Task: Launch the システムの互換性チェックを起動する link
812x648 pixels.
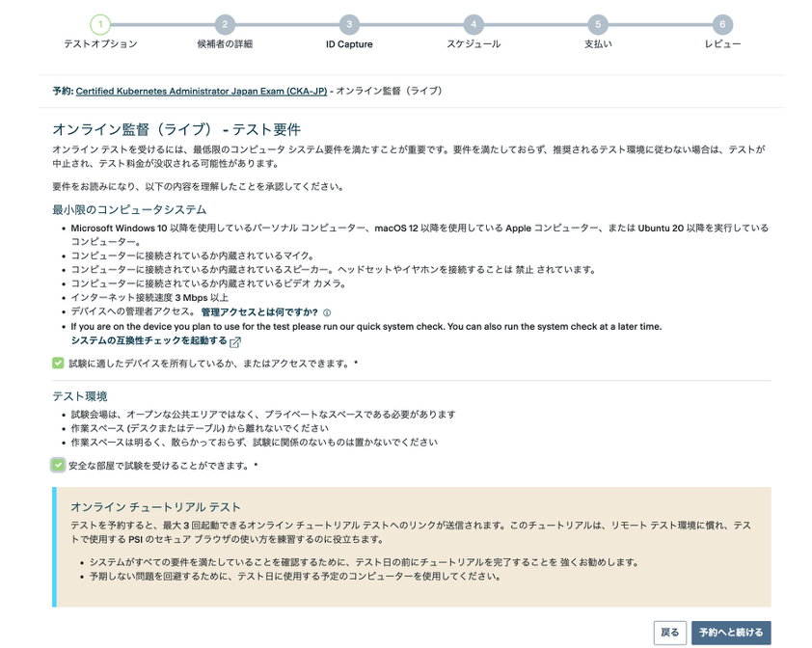Action: [x=149, y=340]
